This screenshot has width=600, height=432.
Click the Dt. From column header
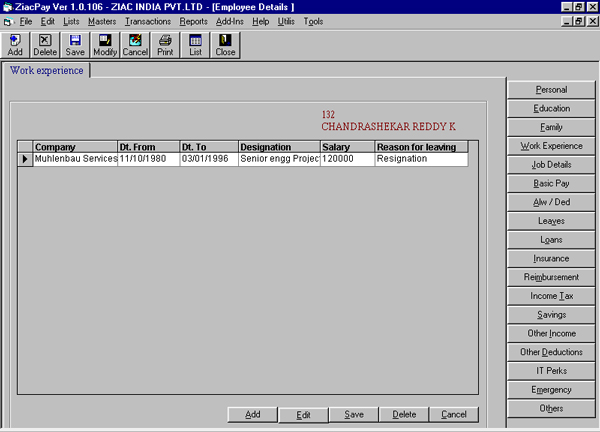pyautogui.click(x=149, y=147)
